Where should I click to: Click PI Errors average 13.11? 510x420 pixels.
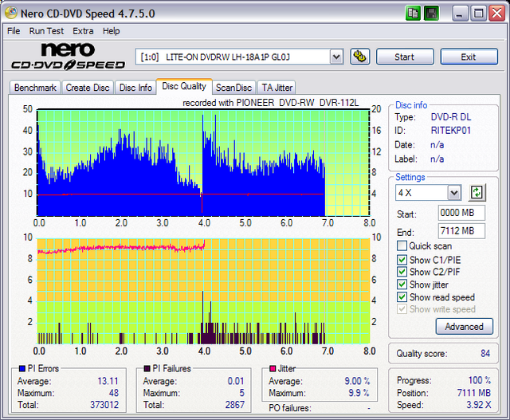108,381
